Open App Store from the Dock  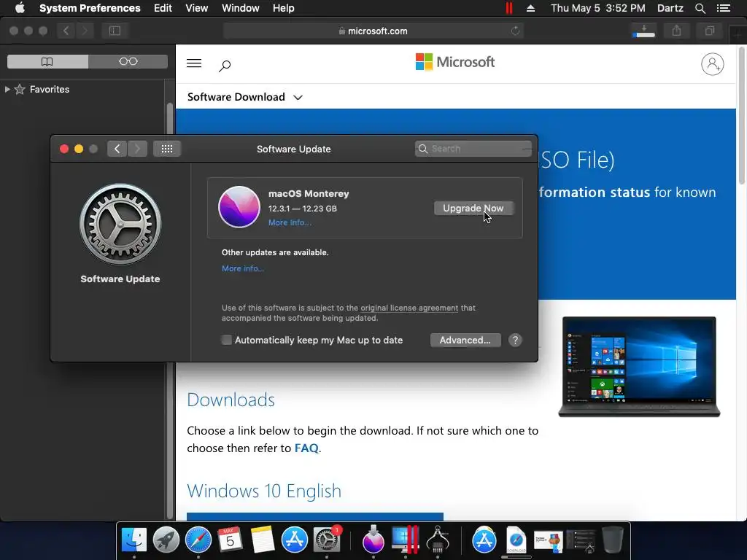[295, 540]
